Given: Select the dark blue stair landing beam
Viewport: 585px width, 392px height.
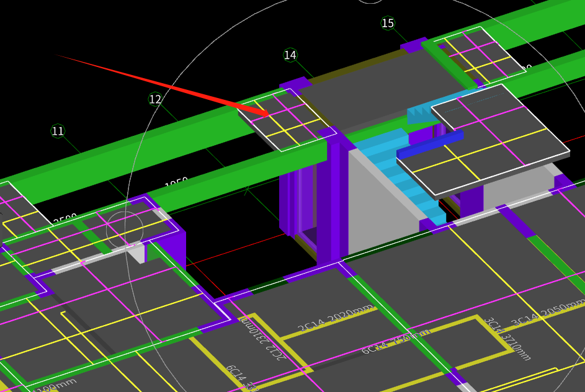Looking at the screenshot, I should 430,144.
